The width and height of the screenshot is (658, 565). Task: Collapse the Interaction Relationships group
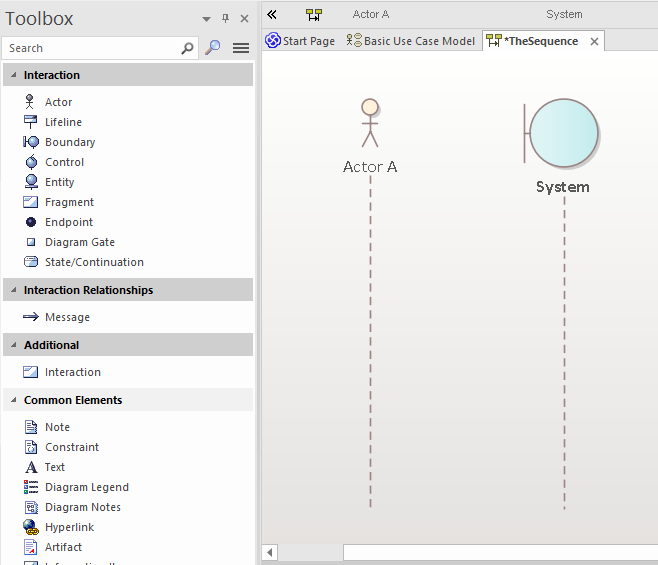12,290
